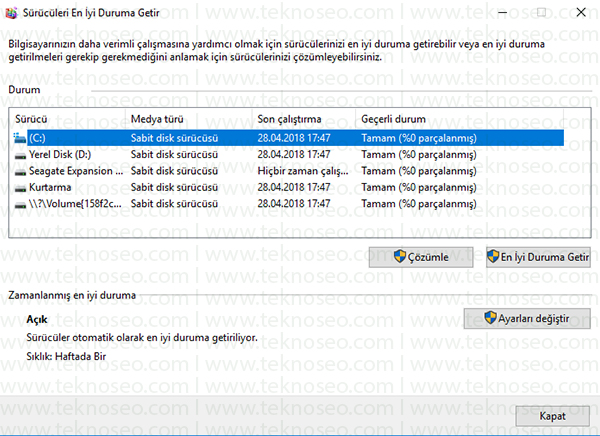Close the window with the X button
Image resolution: width=600 pixels, height=436 pixels.
click(581, 13)
